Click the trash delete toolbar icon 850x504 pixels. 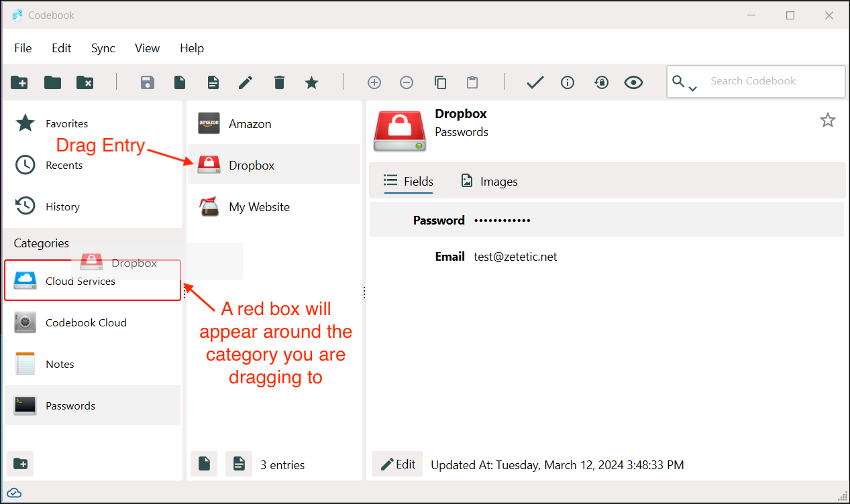click(x=279, y=82)
